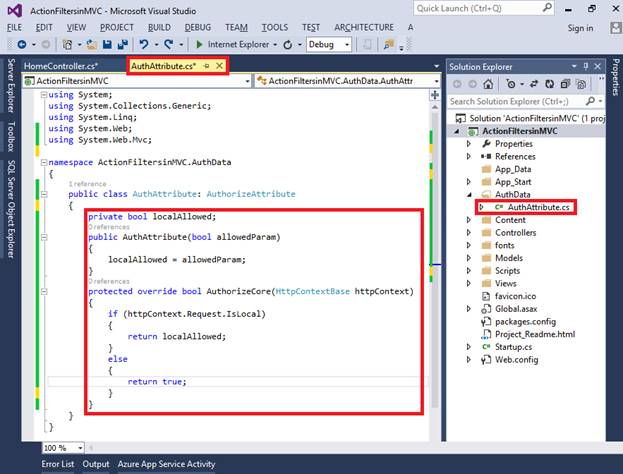This screenshot has width=623, height=474.
Task: Toggle the pin on the AuthAttribute.cs tab
Action: point(207,66)
